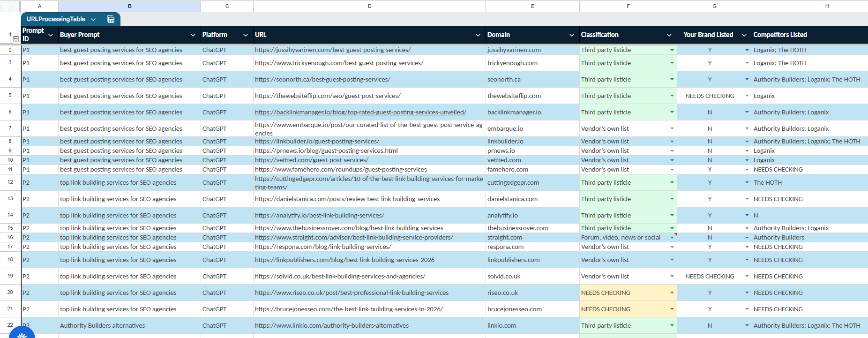Select column B header
Viewport: 868px width, 338px height.
point(130,6)
